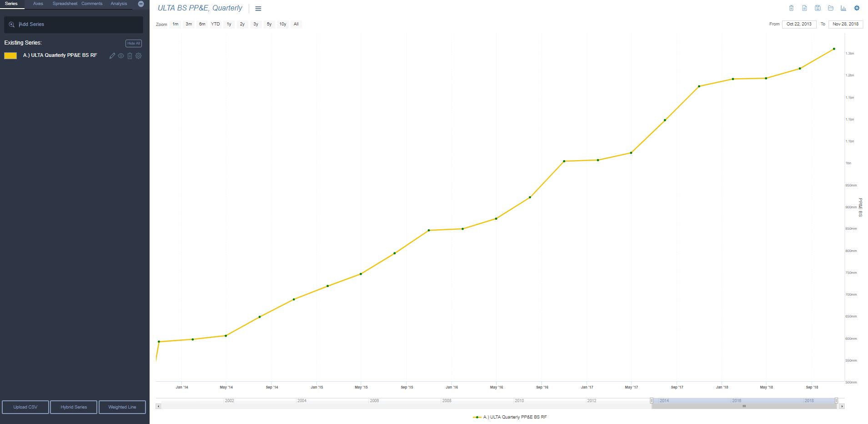The width and height of the screenshot is (868, 424).
Task: Switch to the Series tab
Action: click(x=11, y=4)
